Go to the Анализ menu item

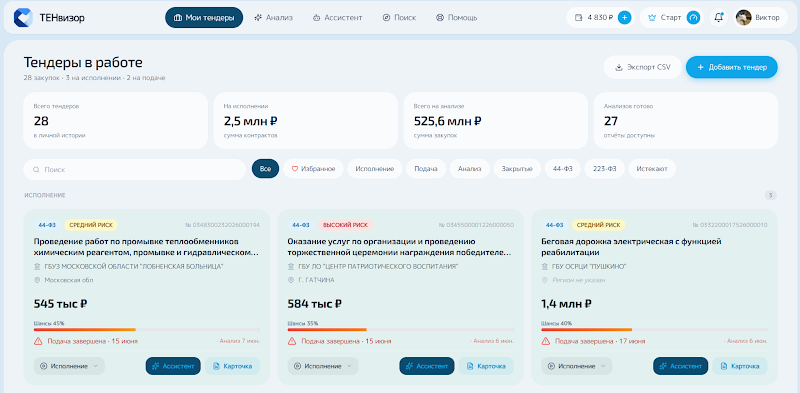pos(273,17)
